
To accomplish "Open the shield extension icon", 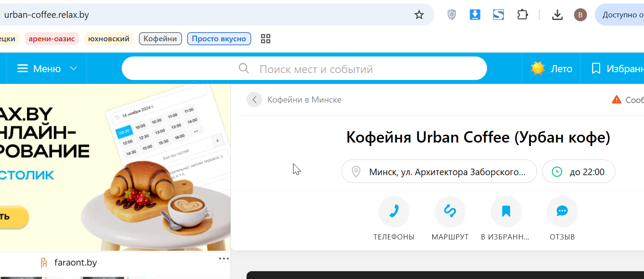I will click(x=452, y=15).
